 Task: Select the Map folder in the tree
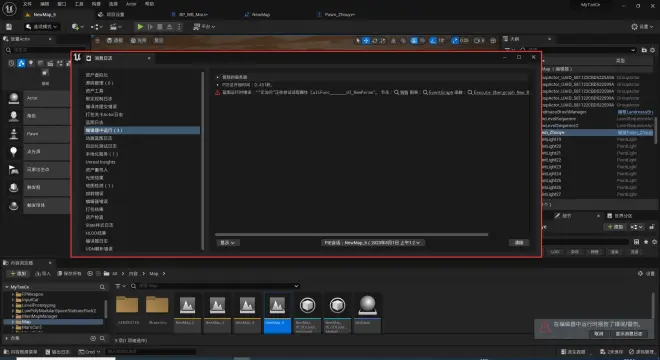[x=53, y=322]
